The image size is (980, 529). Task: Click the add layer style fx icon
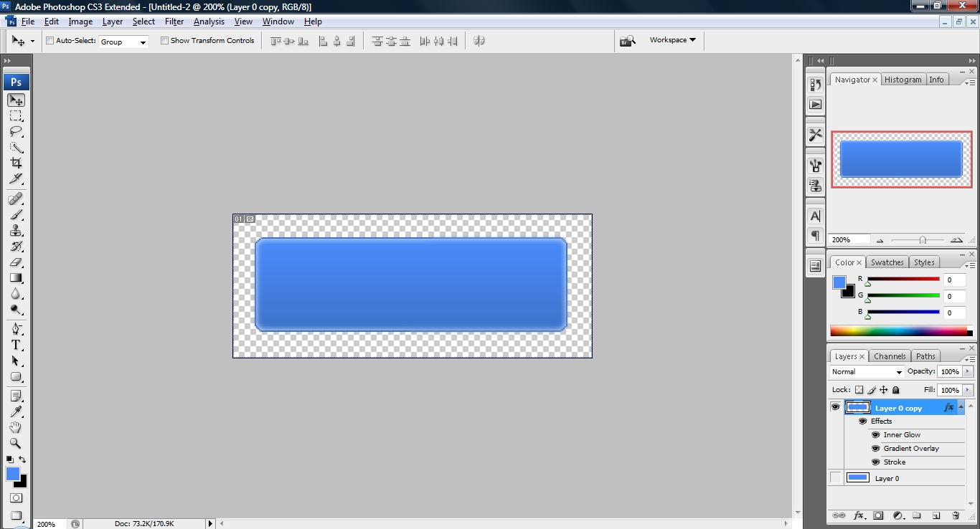[859, 515]
